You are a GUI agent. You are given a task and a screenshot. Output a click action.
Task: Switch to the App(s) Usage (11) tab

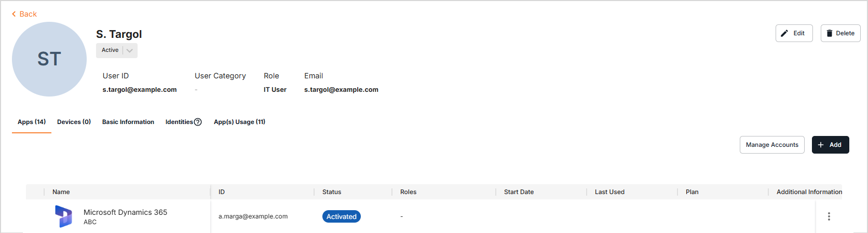239,122
